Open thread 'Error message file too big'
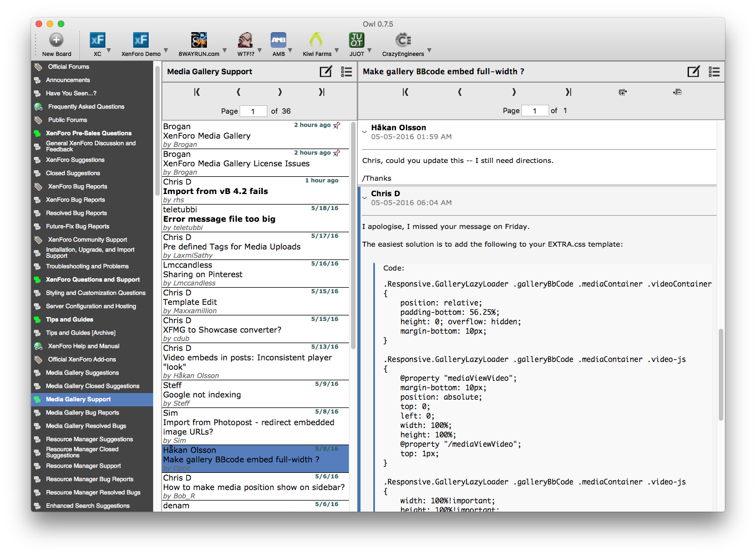Viewport: 756px width, 556px height. pyautogui.click(x=256, y=218)
